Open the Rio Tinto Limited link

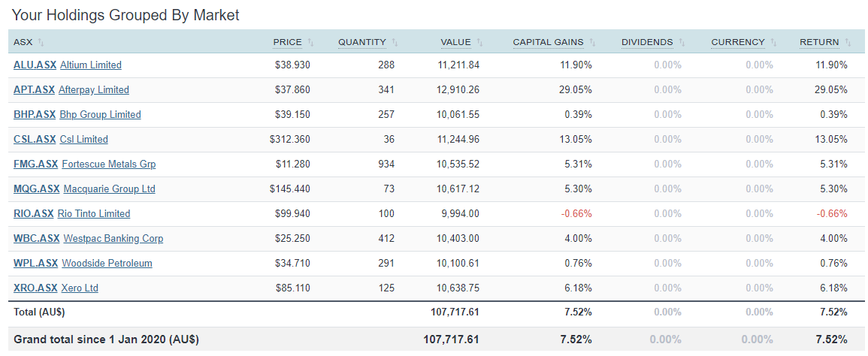click(93, 214)
